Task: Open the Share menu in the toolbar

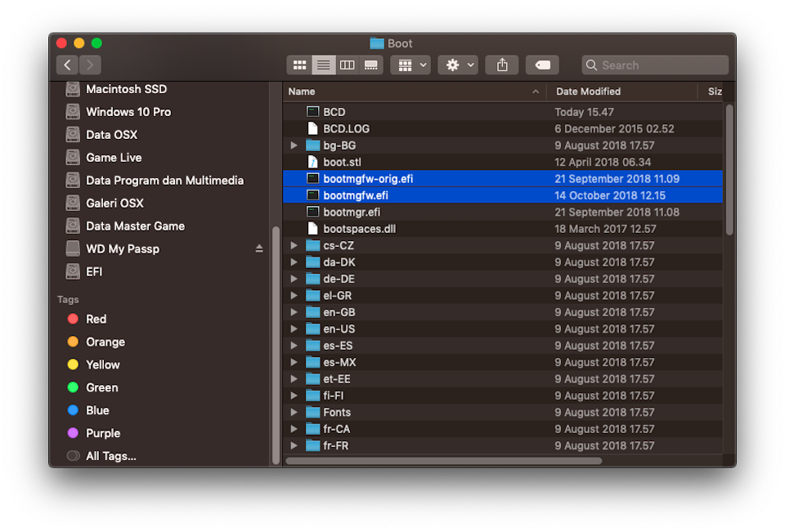Action: [501, 65]
